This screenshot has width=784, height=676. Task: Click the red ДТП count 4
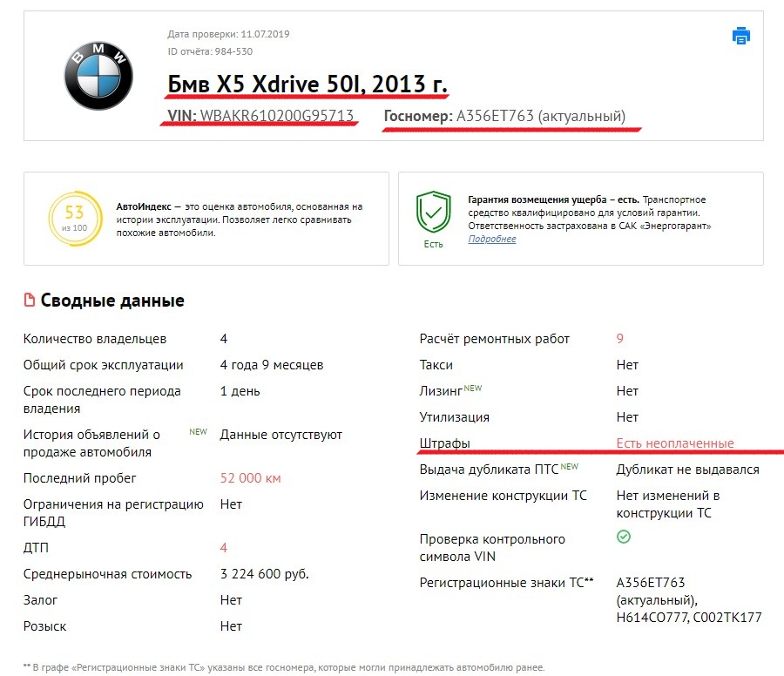224,547
